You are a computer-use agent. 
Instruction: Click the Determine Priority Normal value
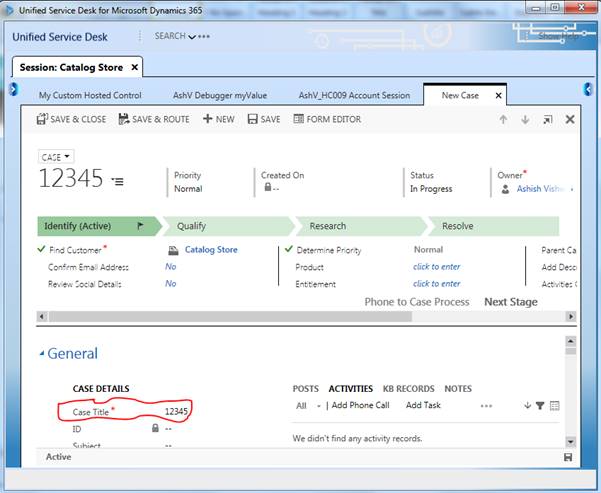[428, 250]
